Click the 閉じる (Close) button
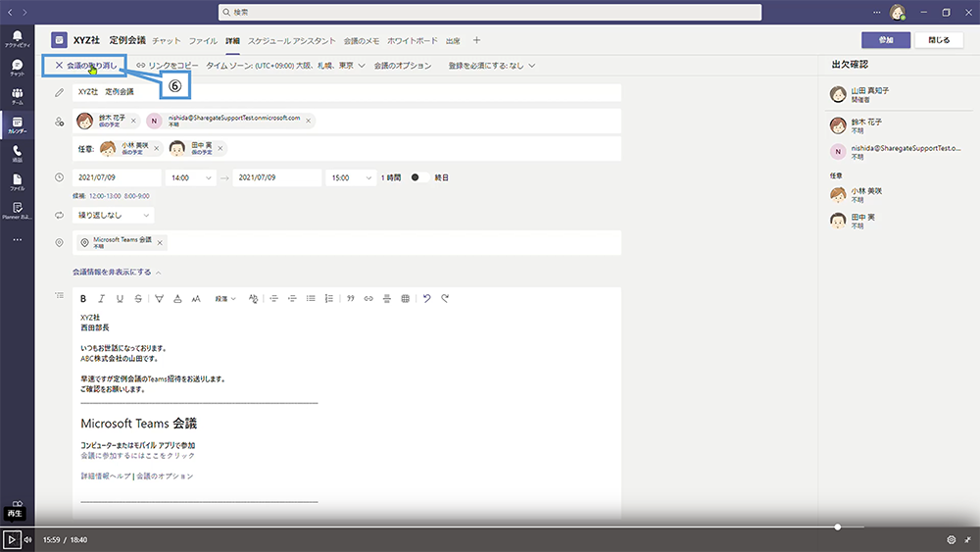This screenshot has width=980, height=552. (939, 40)
